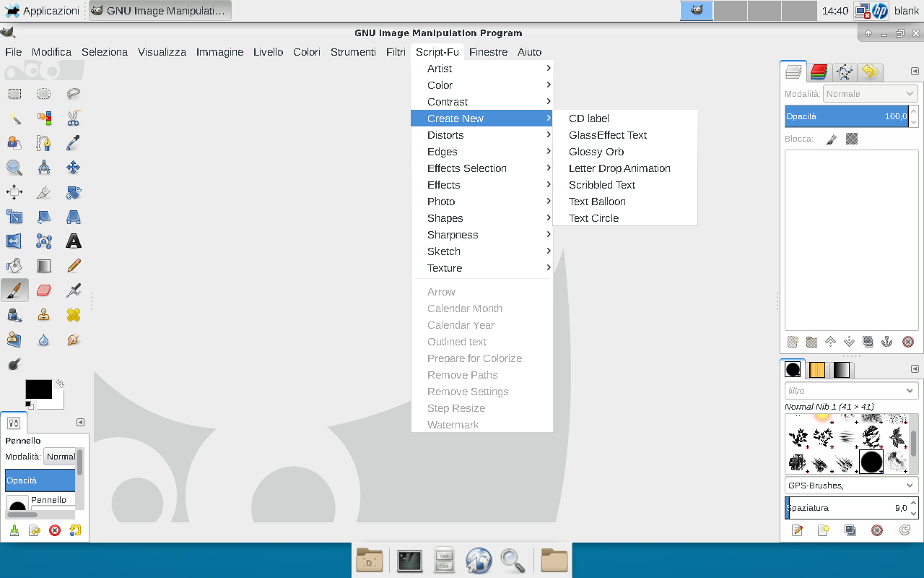The width and height of the screenshot is (924, 578).
Task: Switch to the Gradients tab
Action: point(841,370)
